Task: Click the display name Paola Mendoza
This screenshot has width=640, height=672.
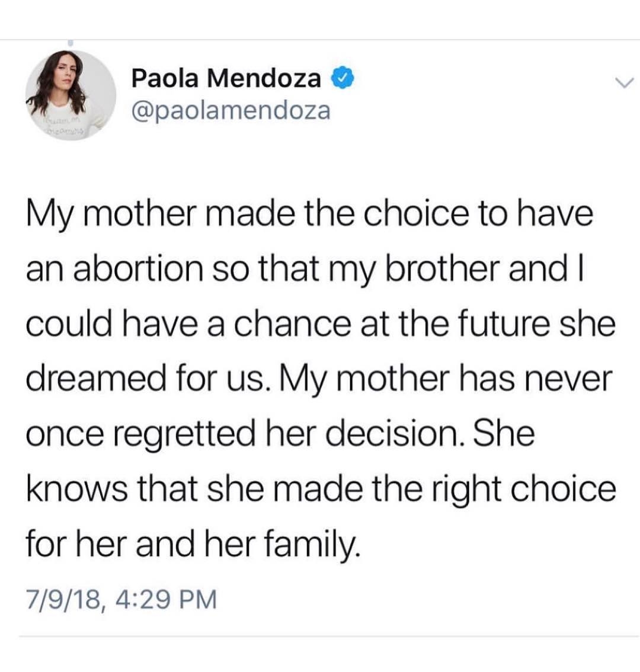Action: (226, 79)
